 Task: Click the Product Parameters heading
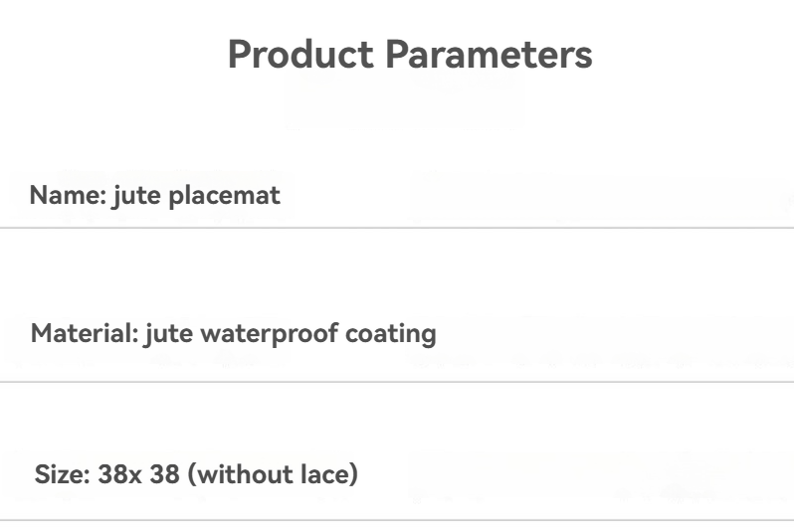[409, 55]
